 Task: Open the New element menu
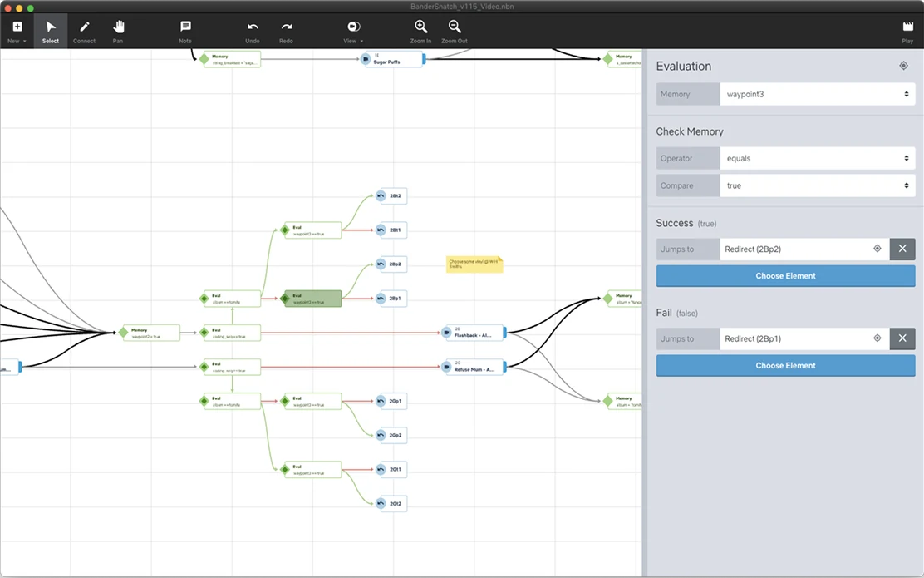[x=17, y=32]
